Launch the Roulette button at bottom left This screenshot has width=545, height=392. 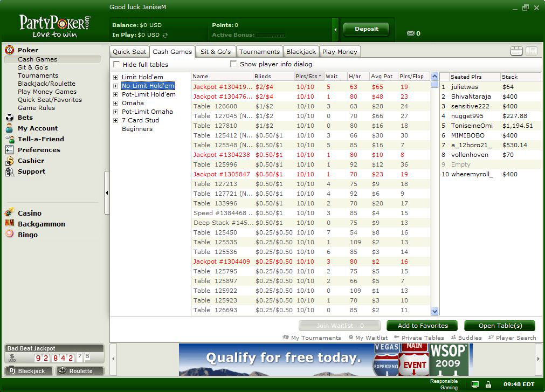pos(80,371)
